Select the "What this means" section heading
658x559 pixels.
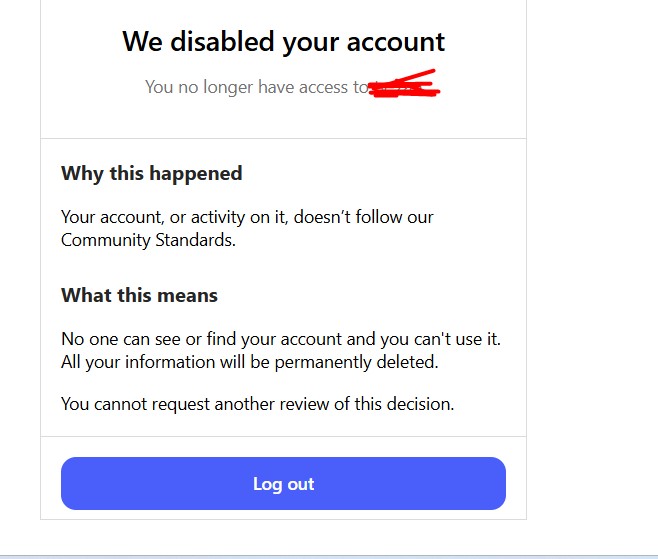pyautogui.click(x=139, y=295)
